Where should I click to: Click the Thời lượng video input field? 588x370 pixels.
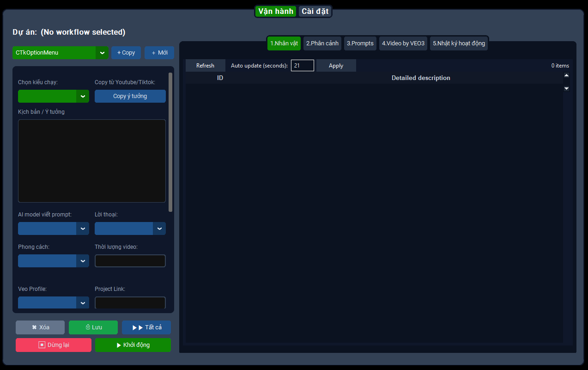point(130,261)
